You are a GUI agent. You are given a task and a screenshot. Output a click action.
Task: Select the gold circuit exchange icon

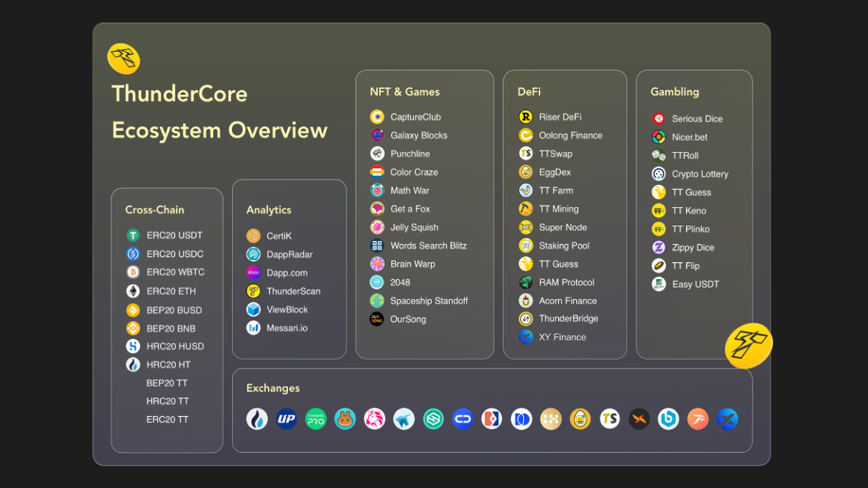click(551, 419)
